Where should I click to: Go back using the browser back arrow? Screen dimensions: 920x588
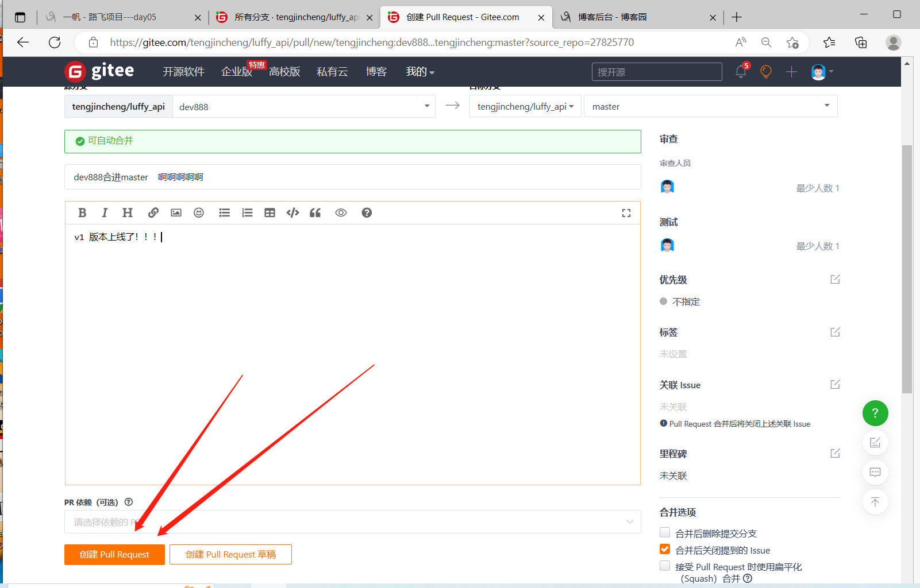pyautogui.click(x=23, y=42)
